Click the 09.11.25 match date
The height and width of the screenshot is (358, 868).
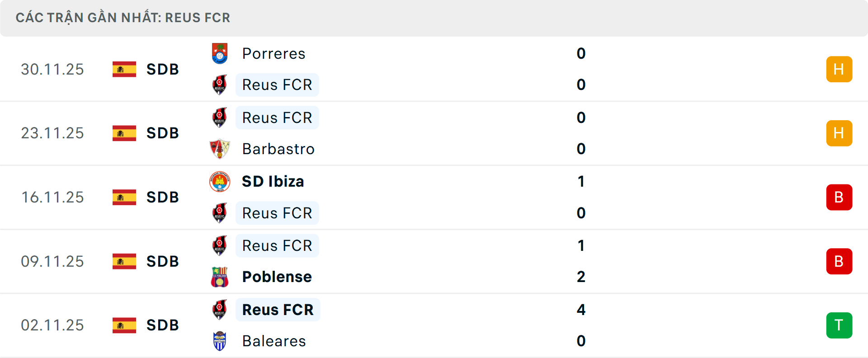click(52, 261)
